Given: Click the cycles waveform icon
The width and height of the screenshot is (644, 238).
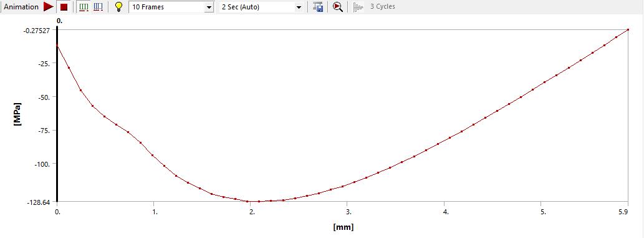Looking at the screenshot, I should click(358, 7).
